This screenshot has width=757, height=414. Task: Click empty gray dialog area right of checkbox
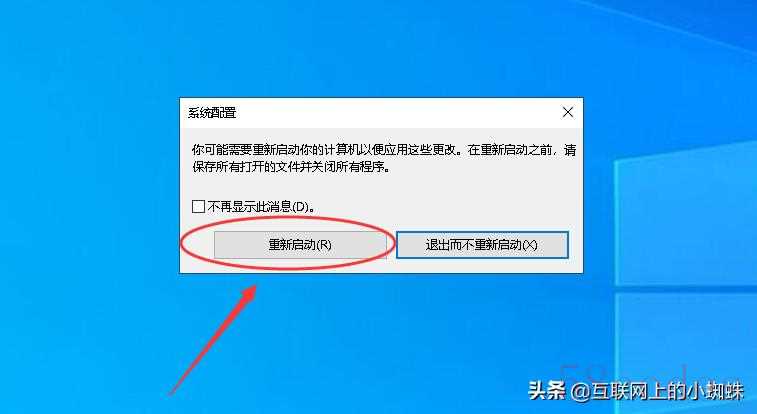click(x=444, y=207)
